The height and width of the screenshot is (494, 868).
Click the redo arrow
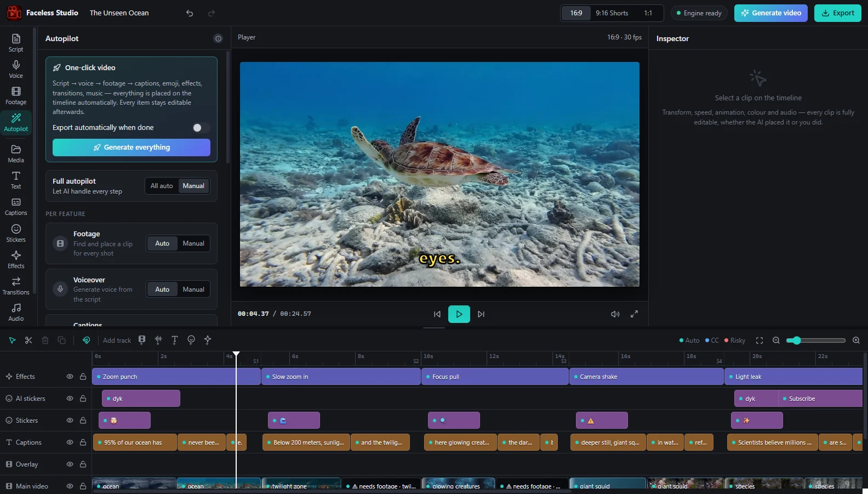(x=212, y=13)
